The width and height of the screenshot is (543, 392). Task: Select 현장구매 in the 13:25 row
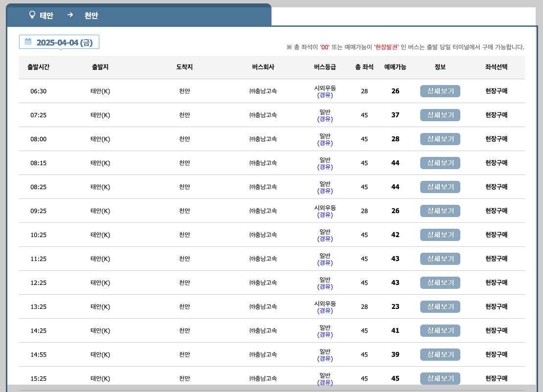click(x=496, y=306)
